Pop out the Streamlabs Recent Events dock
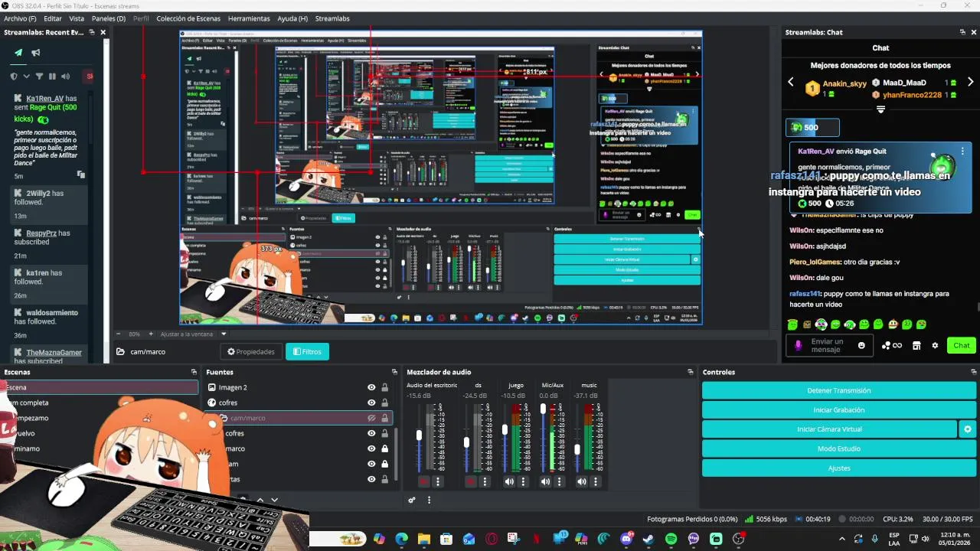This screenshot has width=980, height=551. point(92,32)
